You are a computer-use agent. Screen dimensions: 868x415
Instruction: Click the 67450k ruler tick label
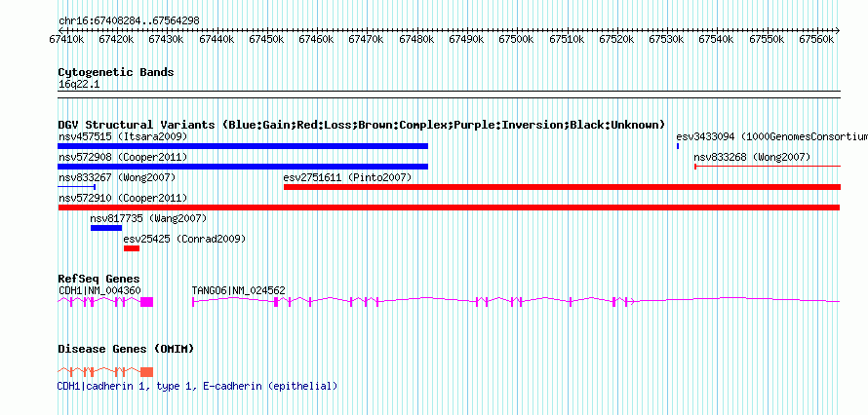tap(267, 39)
